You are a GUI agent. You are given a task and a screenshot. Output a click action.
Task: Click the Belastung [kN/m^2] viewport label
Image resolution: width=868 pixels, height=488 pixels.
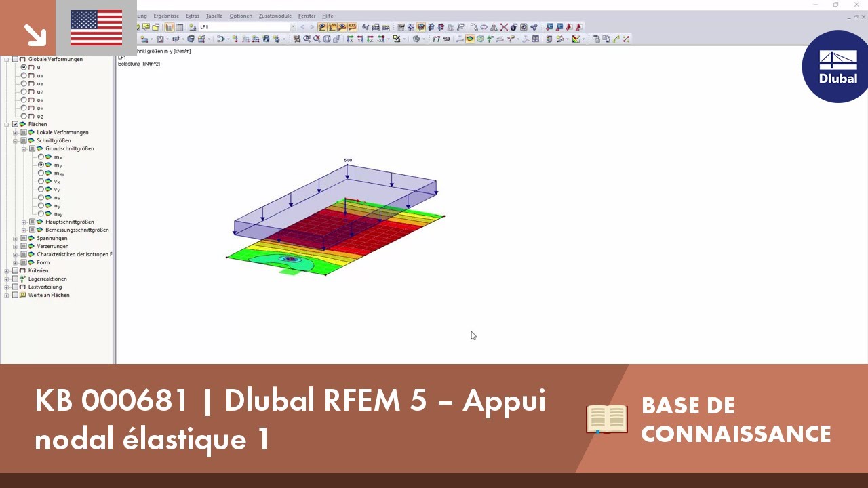coord(139,64)
